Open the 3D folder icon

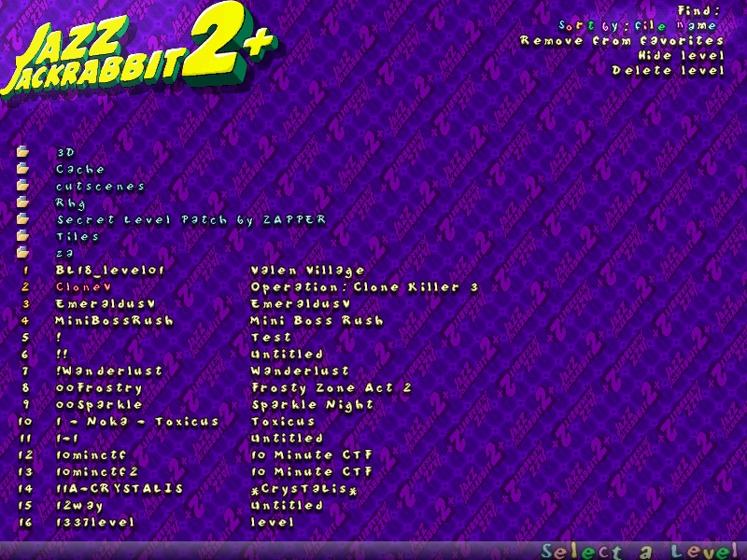coord(22,152)
